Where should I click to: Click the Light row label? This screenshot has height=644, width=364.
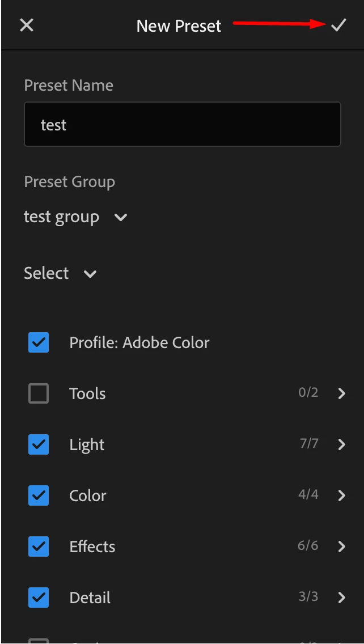(87, 445)
